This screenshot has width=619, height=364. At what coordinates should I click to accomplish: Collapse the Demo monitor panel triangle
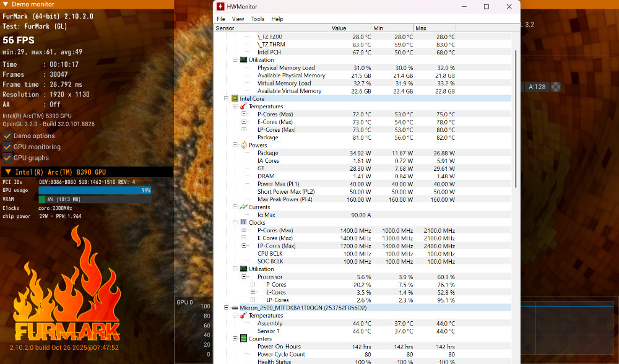point(5,4)
